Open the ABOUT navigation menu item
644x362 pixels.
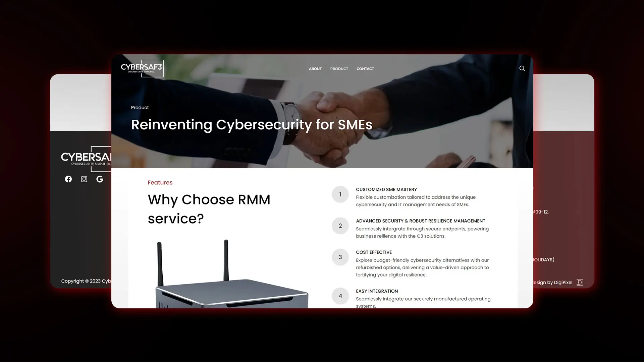click(x=315, y=68)
